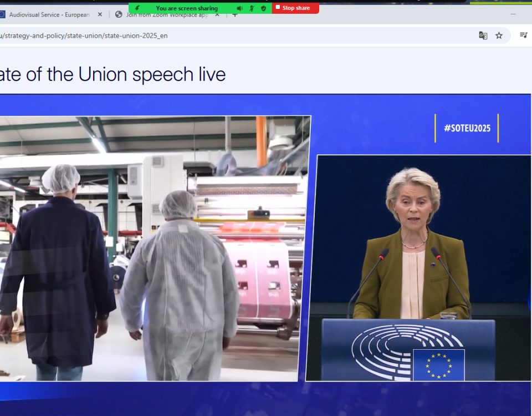The width and height of the screenshot is (532, 416).
Task: Click the speaker at podium video panel
Action: click(418, 267)
